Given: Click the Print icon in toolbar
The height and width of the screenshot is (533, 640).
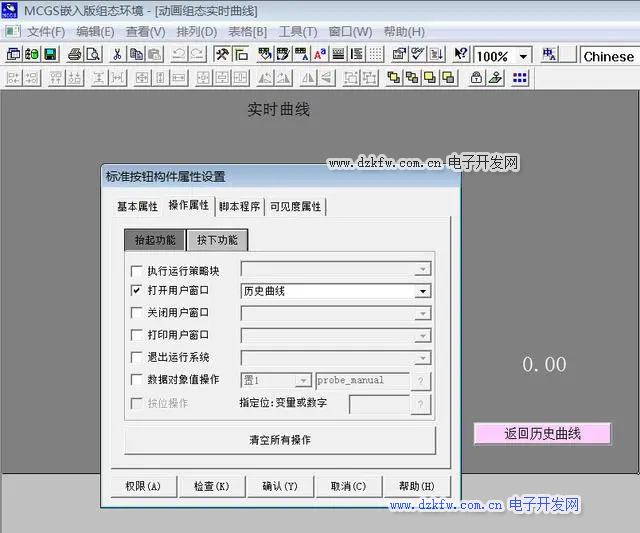Looking at the screenshot, I should click(75, 56).
